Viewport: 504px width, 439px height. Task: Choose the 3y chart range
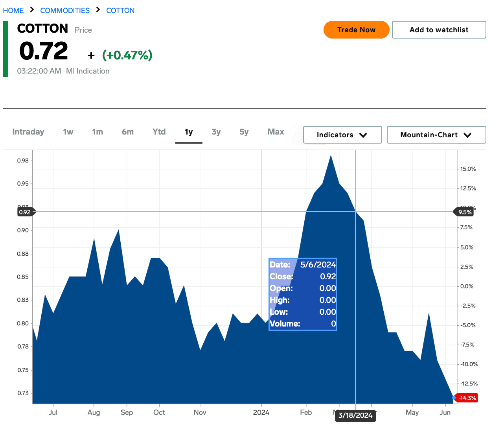[x=216, y=132]
